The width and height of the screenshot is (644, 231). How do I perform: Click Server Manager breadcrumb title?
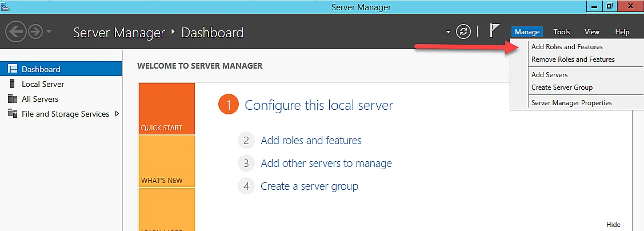119,32
